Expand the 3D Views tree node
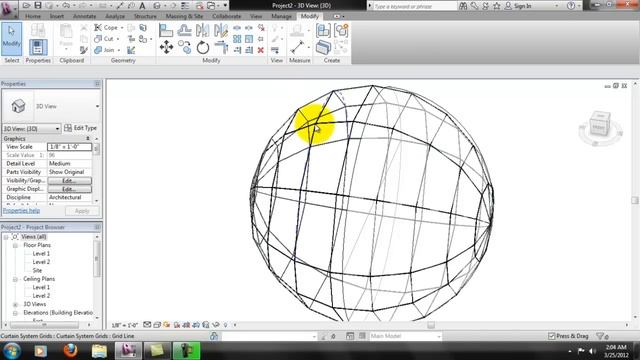Viewport: 640px width, 360px height. [15, 304]
